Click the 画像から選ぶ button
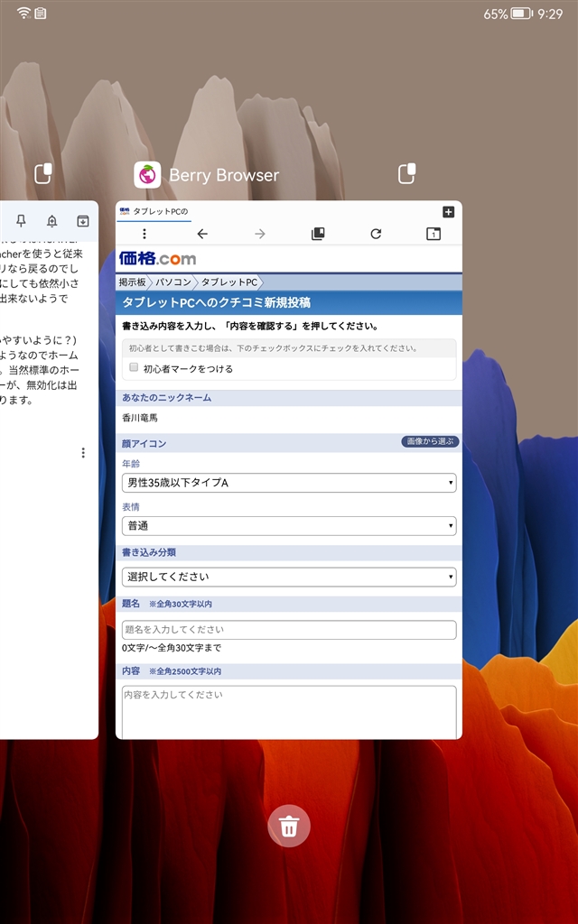Screen dimensions: 578x924 click(430, 441)
